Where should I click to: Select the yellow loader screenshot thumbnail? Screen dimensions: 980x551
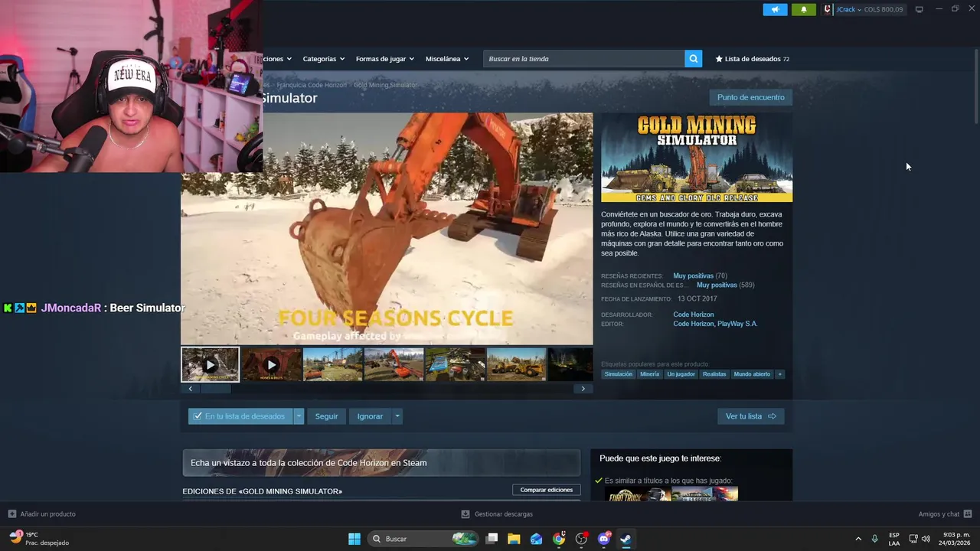click(516, 364)
